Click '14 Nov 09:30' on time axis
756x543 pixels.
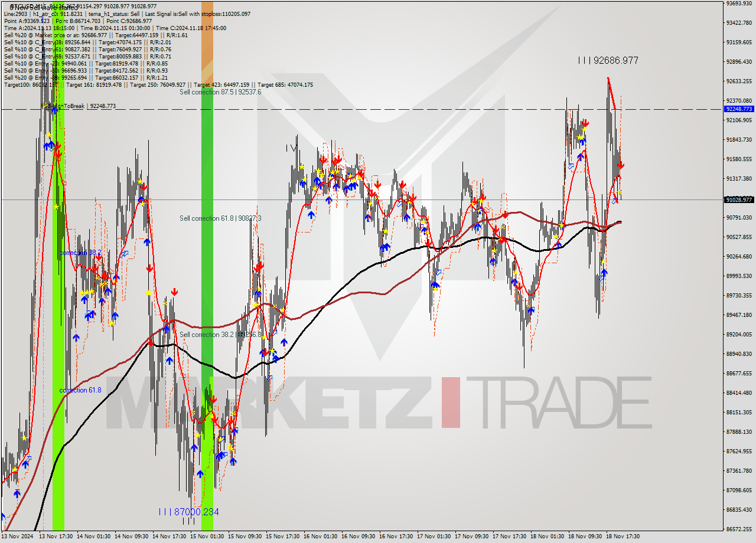132,537
